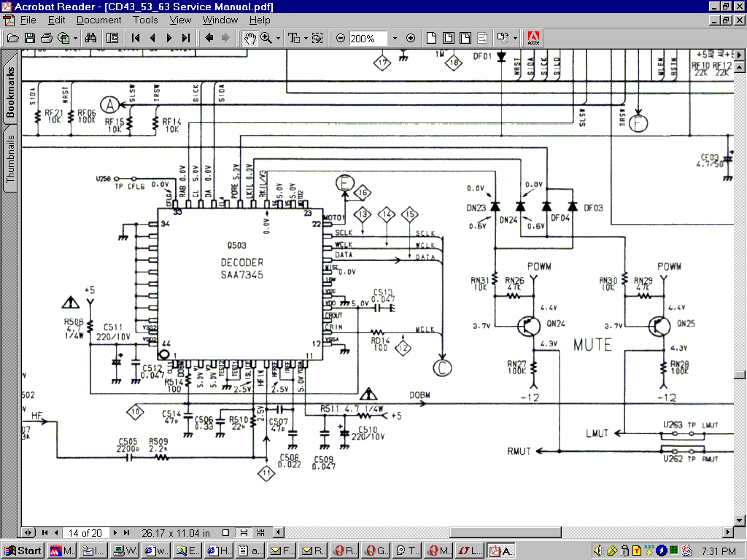Set view to Fit in Window
This screenshot has width=747, height=560.
pos(449,38)
